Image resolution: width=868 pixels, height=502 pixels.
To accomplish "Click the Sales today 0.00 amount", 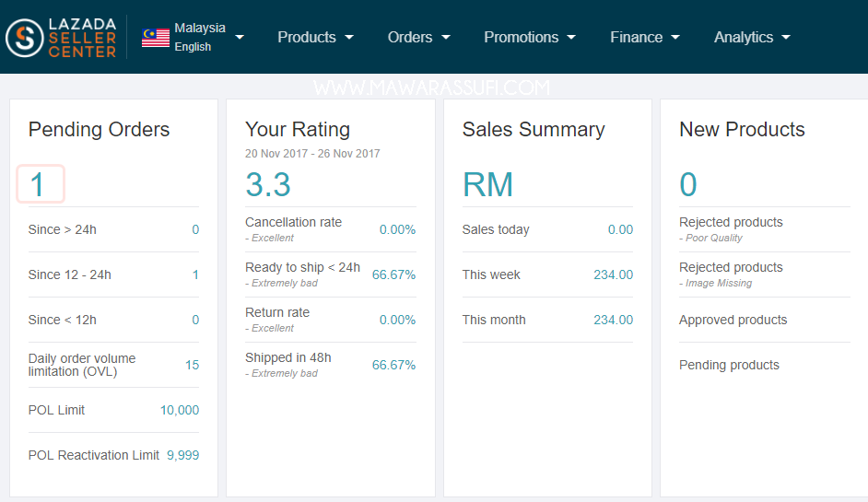I will point(620,229).
